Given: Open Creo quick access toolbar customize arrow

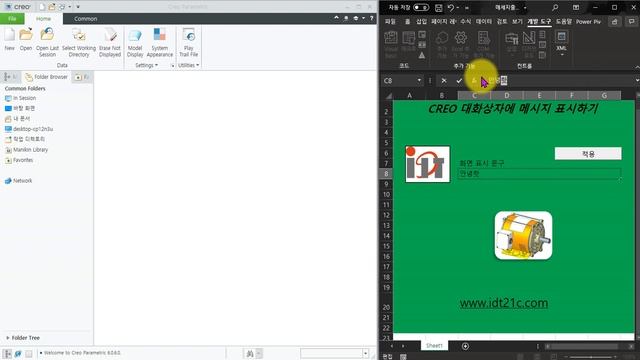Looking at the screenshot, I should 78,7.
